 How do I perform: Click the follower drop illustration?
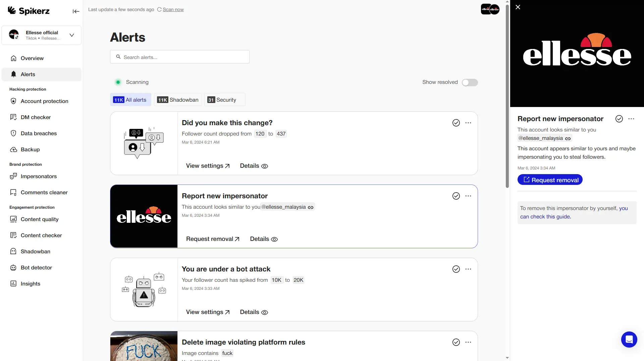[144, 143]
